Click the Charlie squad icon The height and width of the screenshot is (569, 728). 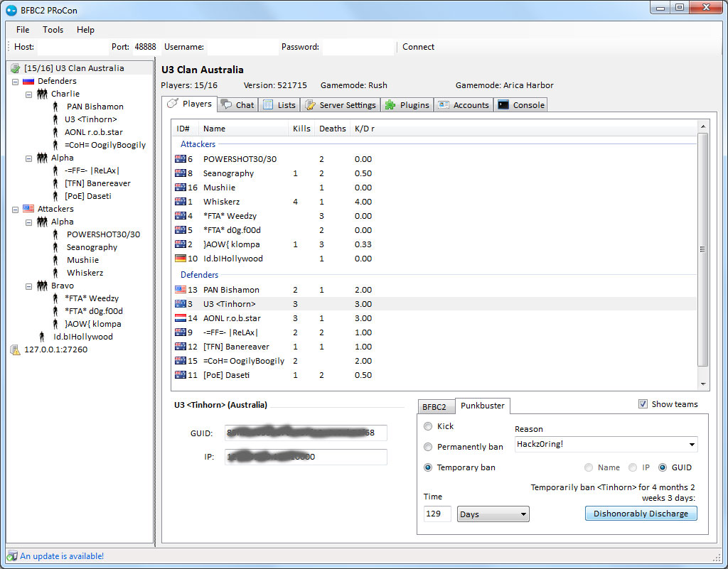[x=42, y=94]
